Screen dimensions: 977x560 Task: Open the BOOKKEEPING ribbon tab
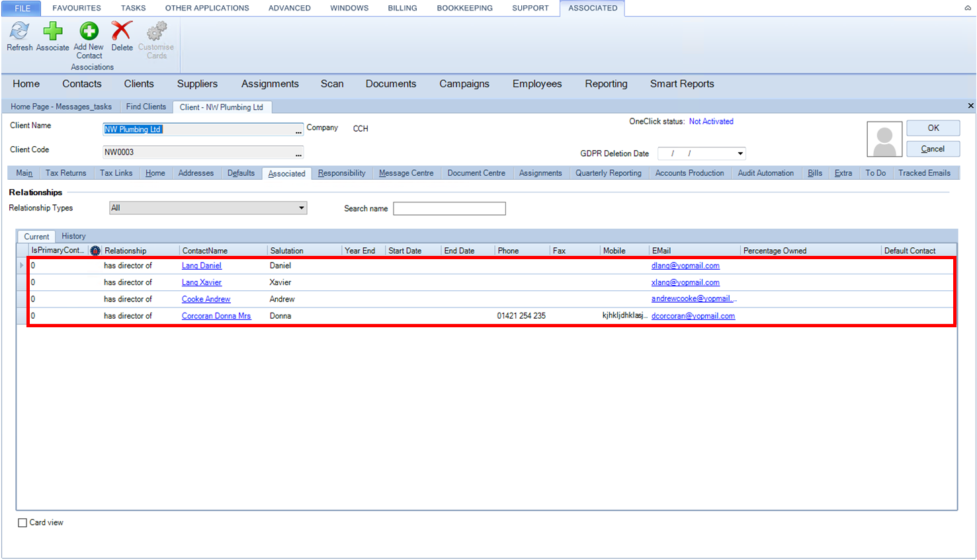pyautogui.click(x=464, y=8)
